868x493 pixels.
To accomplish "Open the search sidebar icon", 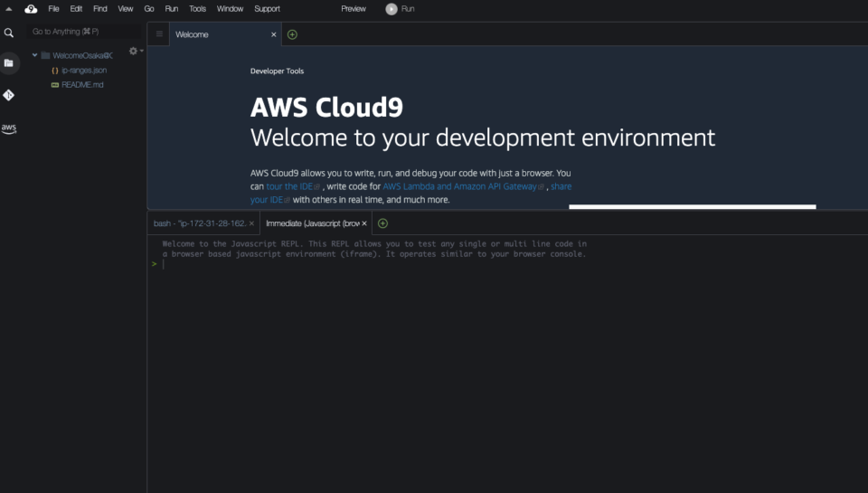I will tap(9, 33).
